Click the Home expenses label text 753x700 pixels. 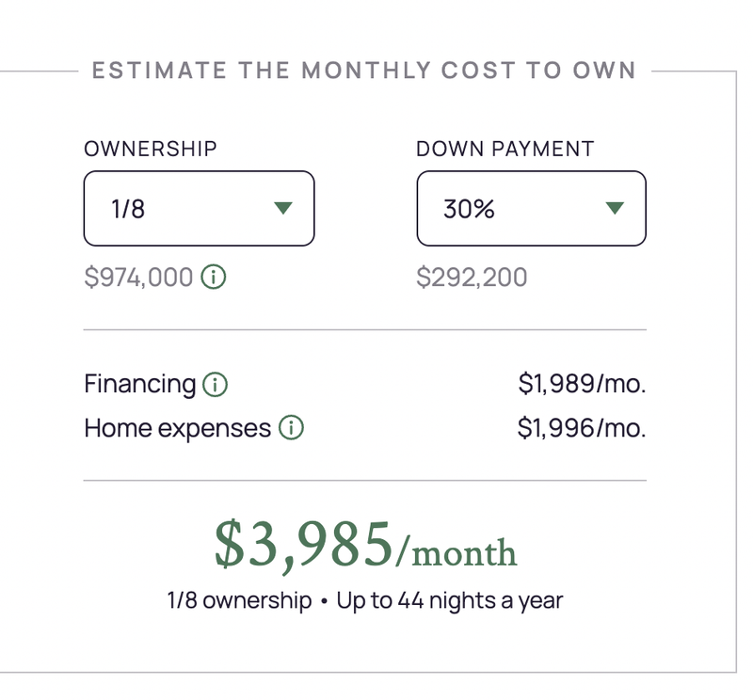tap(177, 429)
